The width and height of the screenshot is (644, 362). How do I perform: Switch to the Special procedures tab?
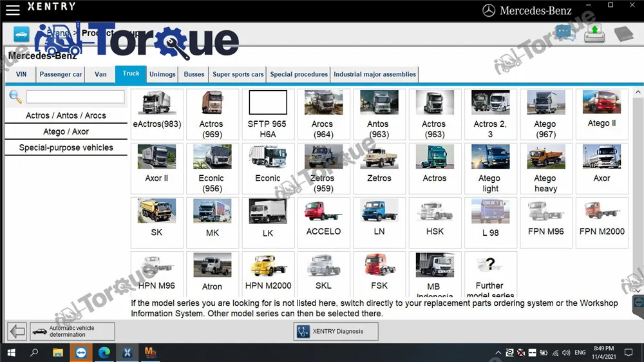[299, 74]
